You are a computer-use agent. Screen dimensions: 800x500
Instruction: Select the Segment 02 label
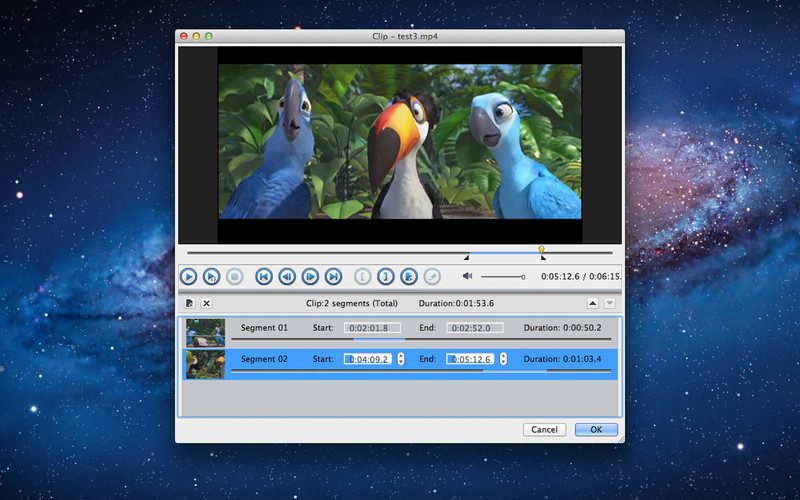tap(264, 359)
